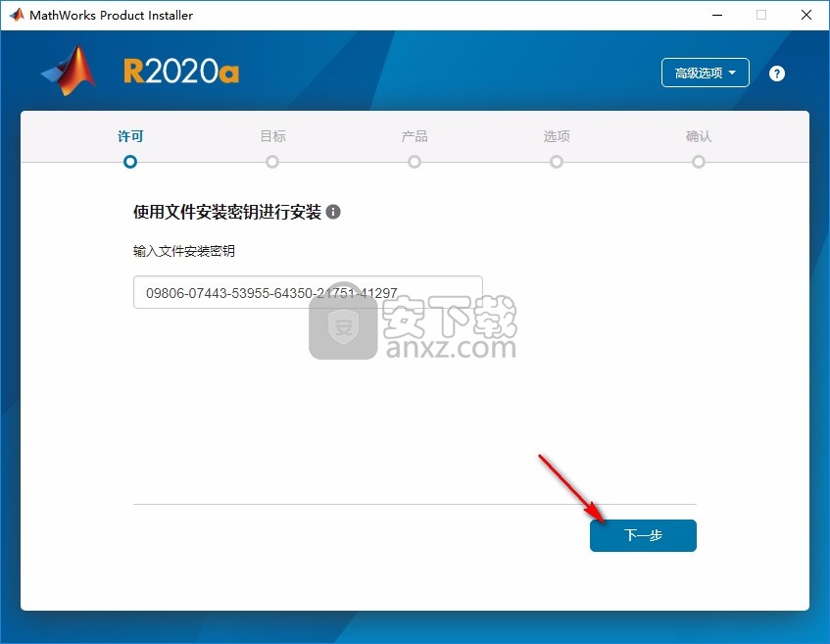This screenshot has width=830, height=644.
Task: Select the 确认 step tab
Action: (699, 136)
